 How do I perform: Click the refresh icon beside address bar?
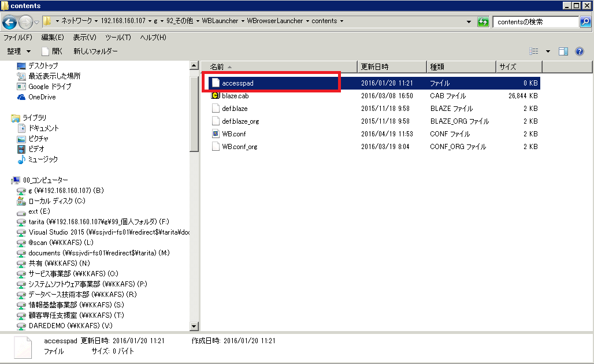click(x=482, y=22)
